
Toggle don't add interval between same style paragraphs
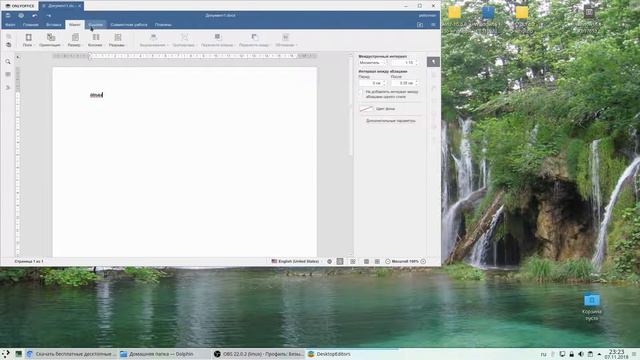click(x=361, y=93)
